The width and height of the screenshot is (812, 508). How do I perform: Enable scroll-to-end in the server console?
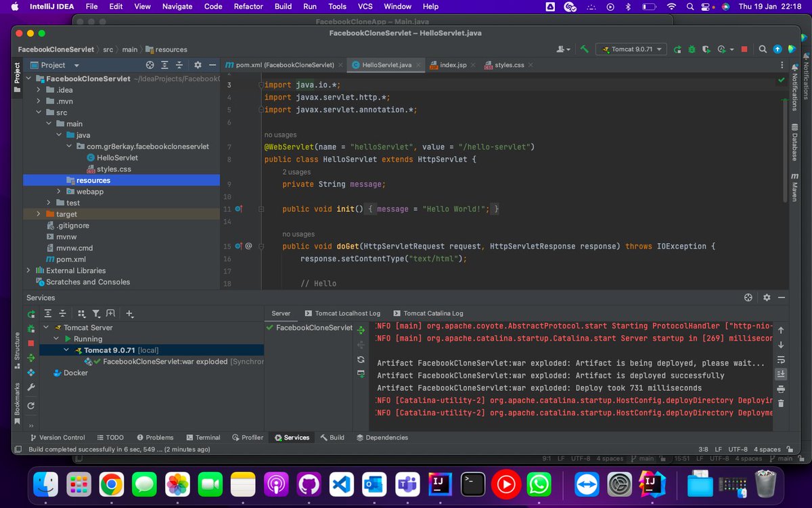point(782,374)
